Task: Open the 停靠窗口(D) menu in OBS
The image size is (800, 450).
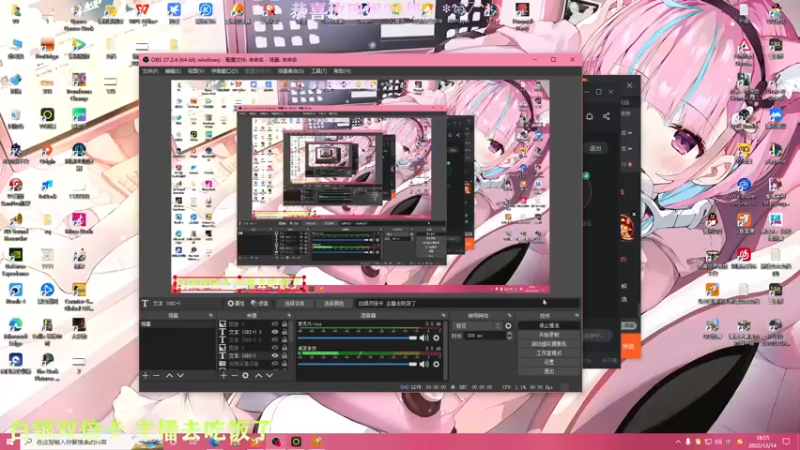Action: pyautogui.click(x=224, y=71)
